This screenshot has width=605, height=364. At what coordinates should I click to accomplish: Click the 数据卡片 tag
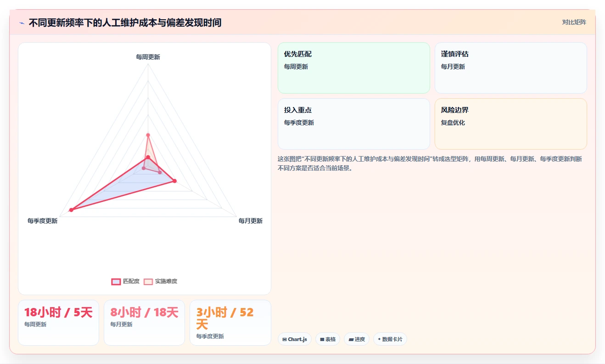[x=390, y=339]
